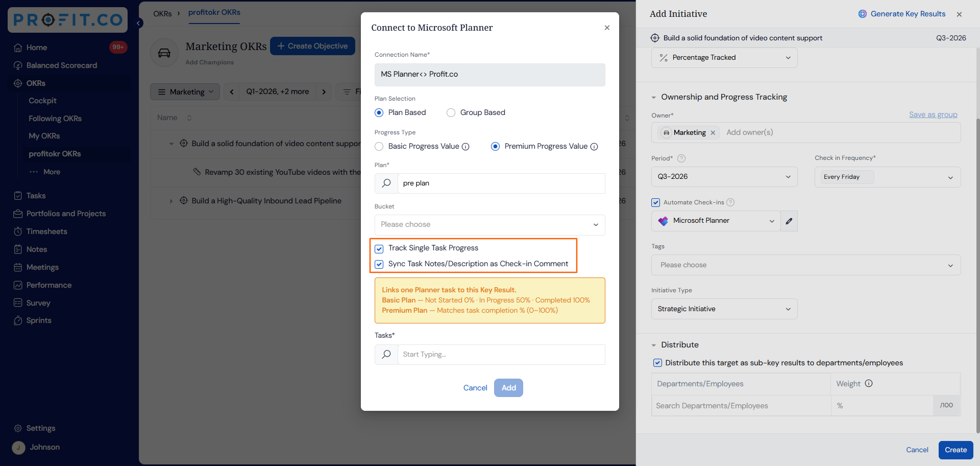Collapse Ownership and Progress Tracking section
This screenshot has height=466, width=980.
[654, 98]
